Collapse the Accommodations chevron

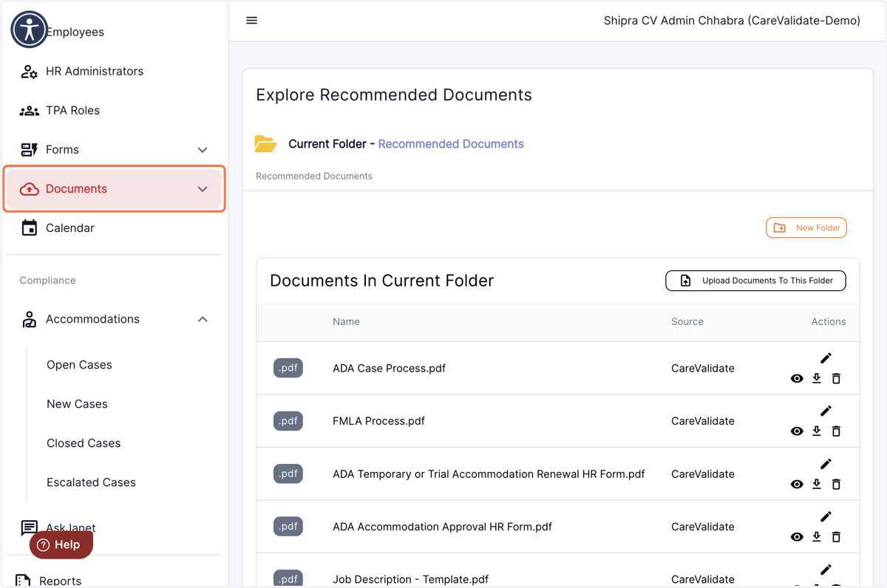(203, 319)
